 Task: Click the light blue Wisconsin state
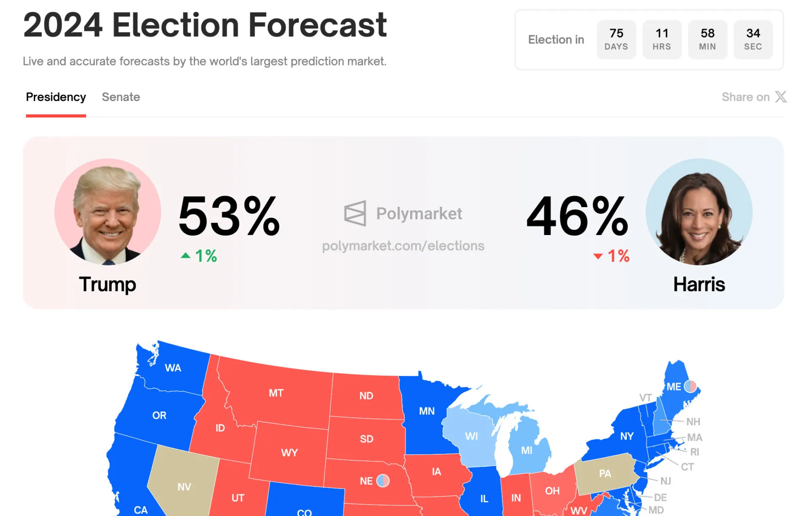471,436
